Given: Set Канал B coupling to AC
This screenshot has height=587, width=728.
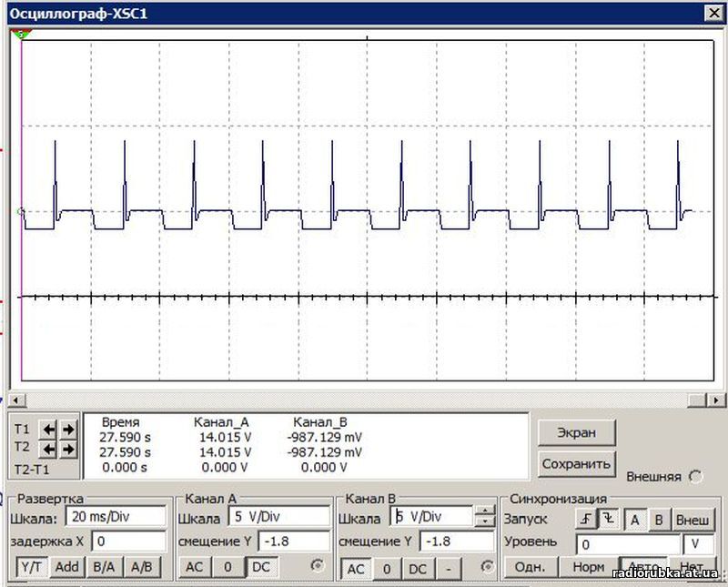Looking at the screenshot, I should (x=356, y=569).
